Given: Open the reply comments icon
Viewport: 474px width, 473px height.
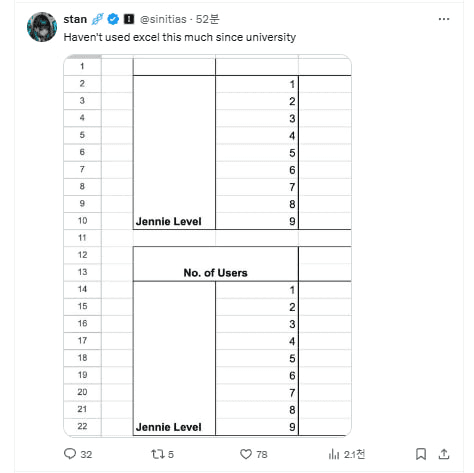Looking at the screenshot, I should pyautogui.click(x=70, y=454).
